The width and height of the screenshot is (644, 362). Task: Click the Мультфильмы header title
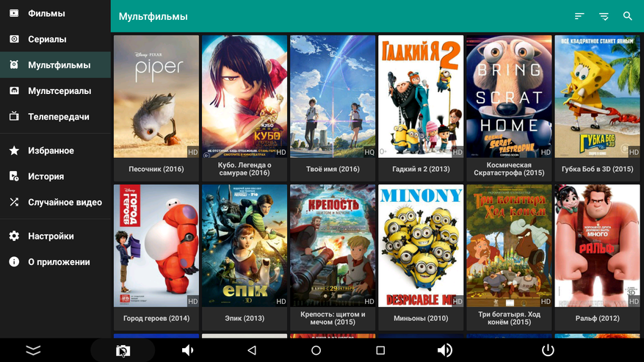coord(153,16)
